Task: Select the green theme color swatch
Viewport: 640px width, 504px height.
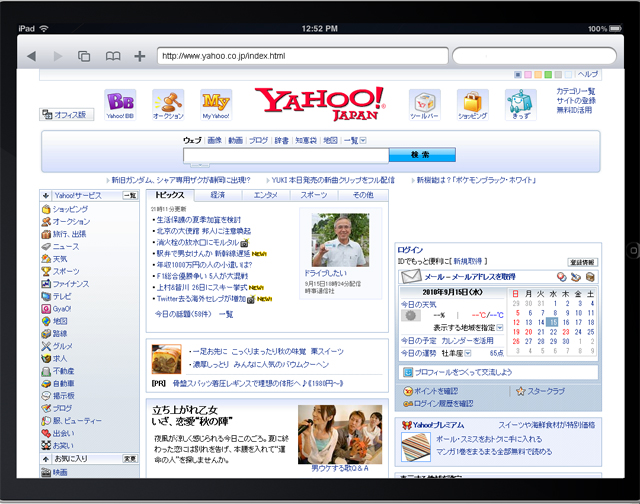Action: [548, 75]
